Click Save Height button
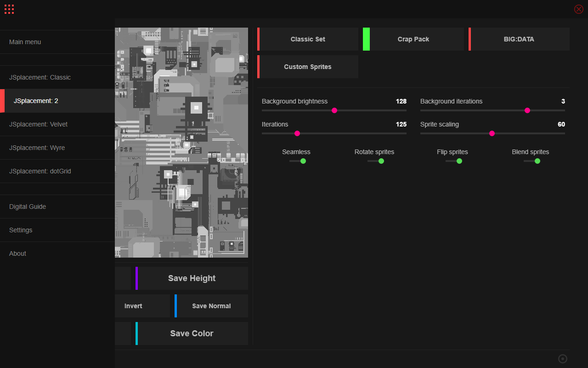588x368 pixels. [192, 278]
